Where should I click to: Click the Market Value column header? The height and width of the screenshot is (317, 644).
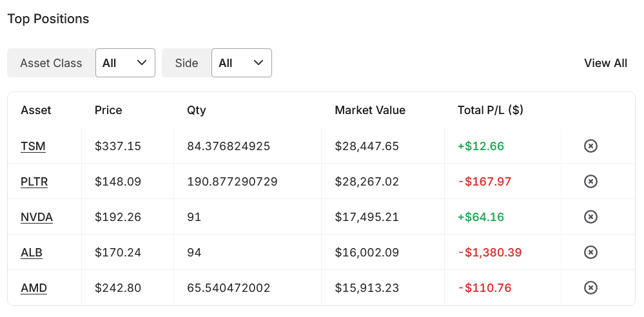[370, 110]
